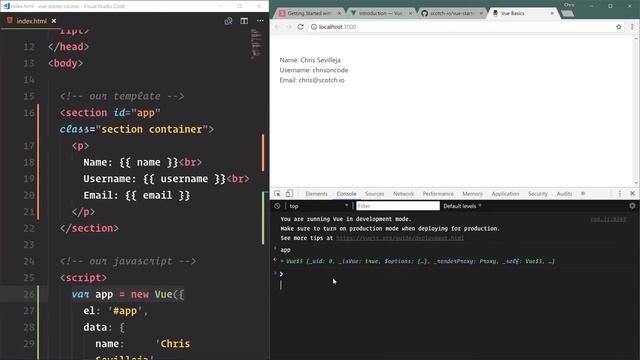Open the Network panel in DevTools
Image resolution: width=640 pixels, height=360 pixels.
[403, 194]
